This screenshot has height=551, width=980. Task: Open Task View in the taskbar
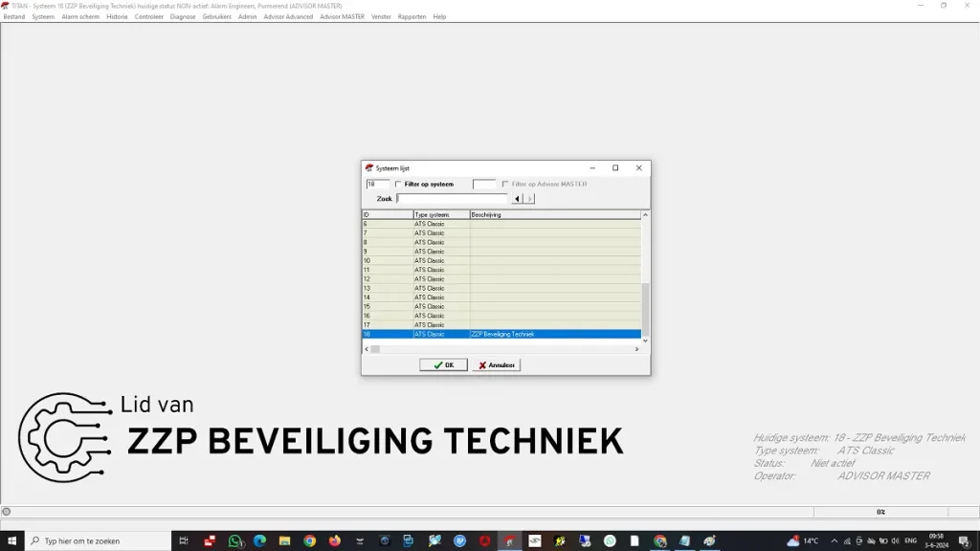pyautogui.click(x=184, y=540)
